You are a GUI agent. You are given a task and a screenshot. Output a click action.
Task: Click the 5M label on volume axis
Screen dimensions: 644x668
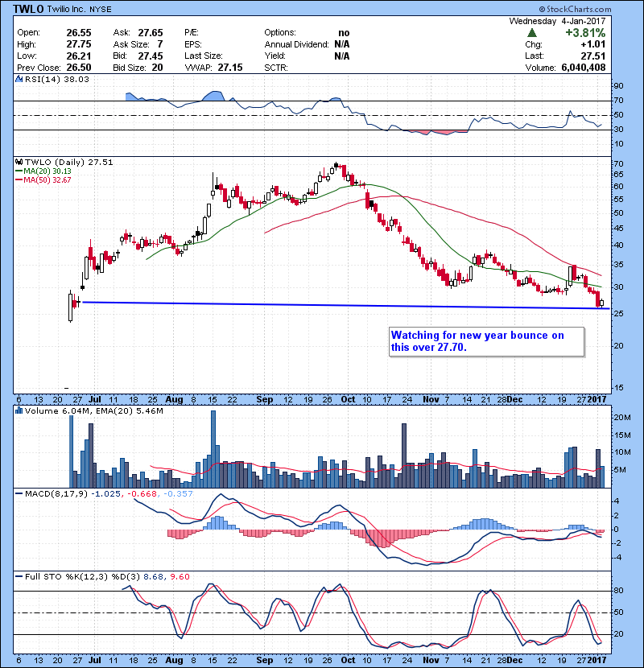620,470
